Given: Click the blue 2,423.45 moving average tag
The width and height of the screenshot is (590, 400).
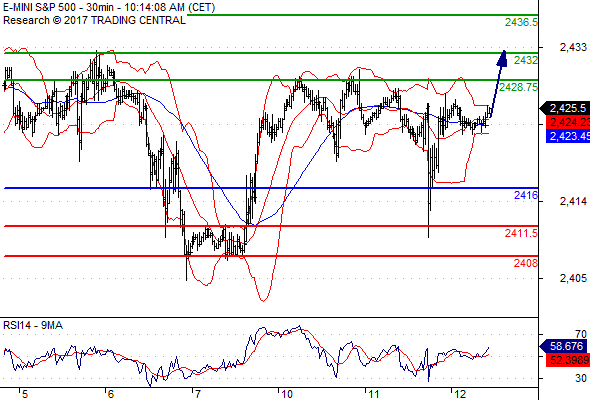Looking at the screenshot, I should pos(568,136).
